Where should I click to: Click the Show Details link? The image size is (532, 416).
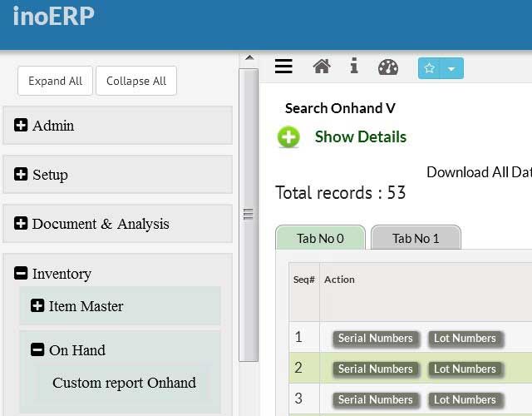[x=360, y=136]
